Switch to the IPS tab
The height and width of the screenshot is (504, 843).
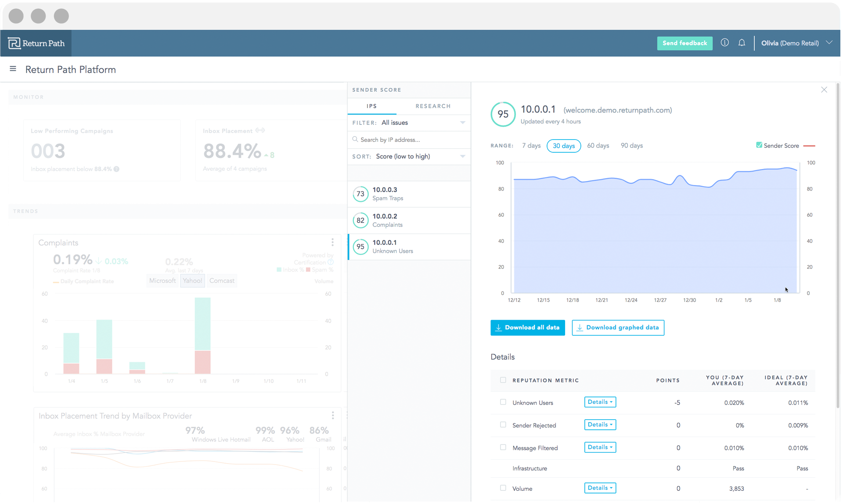pyautogui.click(x=372, y=106)
